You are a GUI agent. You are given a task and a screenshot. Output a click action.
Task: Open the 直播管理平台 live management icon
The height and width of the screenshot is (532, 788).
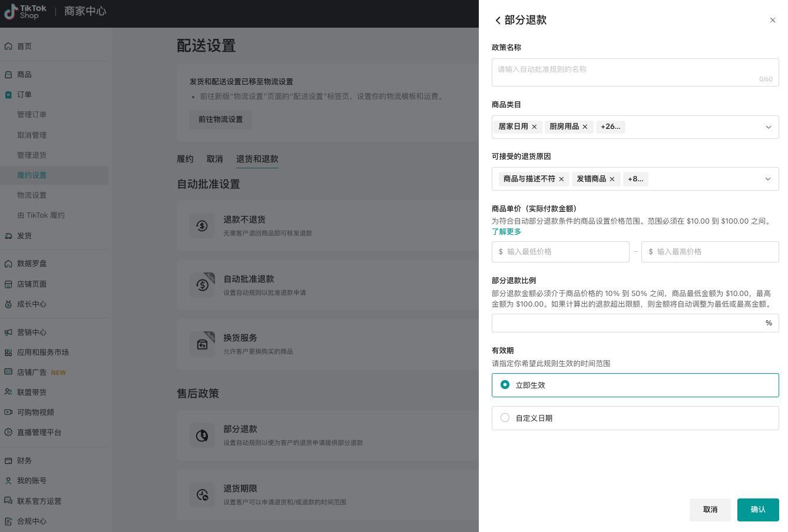(8, 432)
